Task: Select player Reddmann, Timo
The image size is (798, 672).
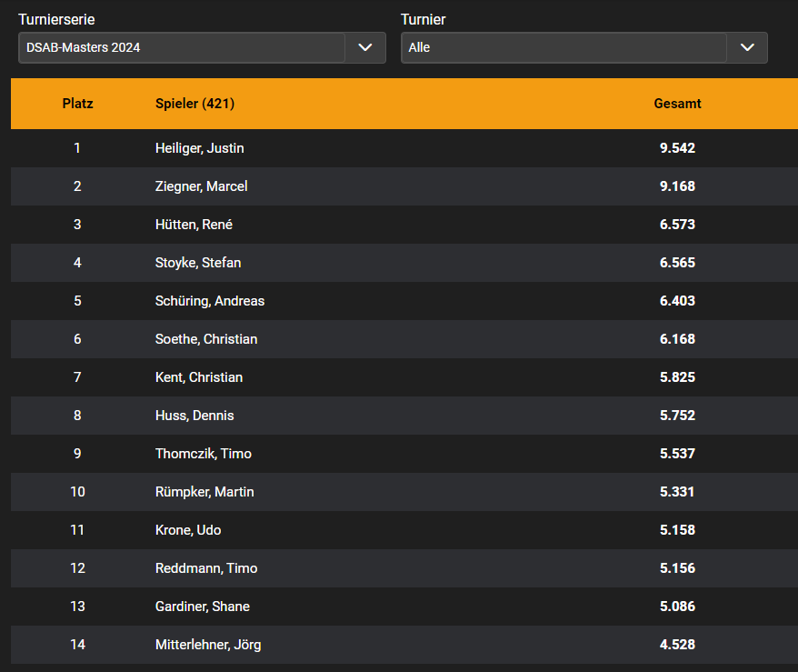Action: pyautogui.click(x=206, y=568)
